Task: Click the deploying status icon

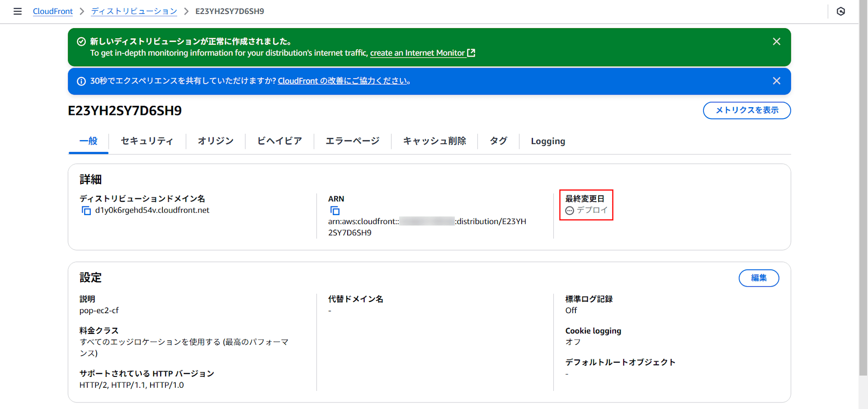Action: coord(569,211)
